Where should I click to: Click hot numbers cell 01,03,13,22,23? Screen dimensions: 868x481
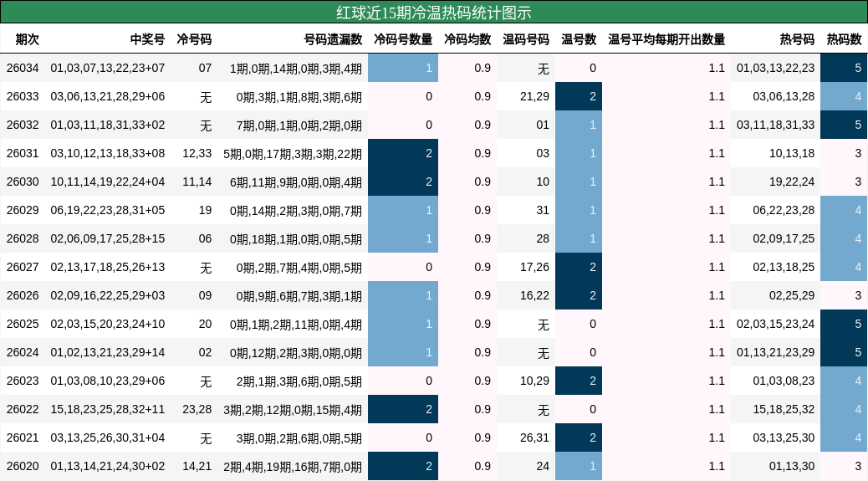pos(775,68)
